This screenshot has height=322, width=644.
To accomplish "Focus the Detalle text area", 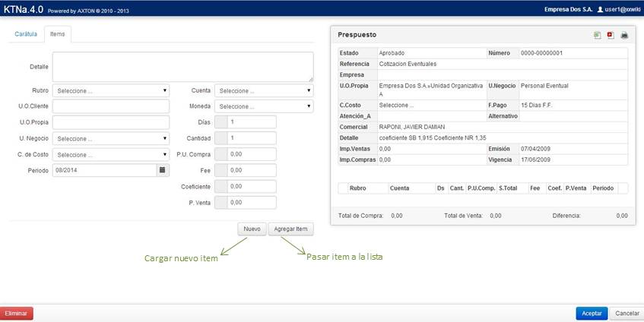I will [x=182, y=67].
